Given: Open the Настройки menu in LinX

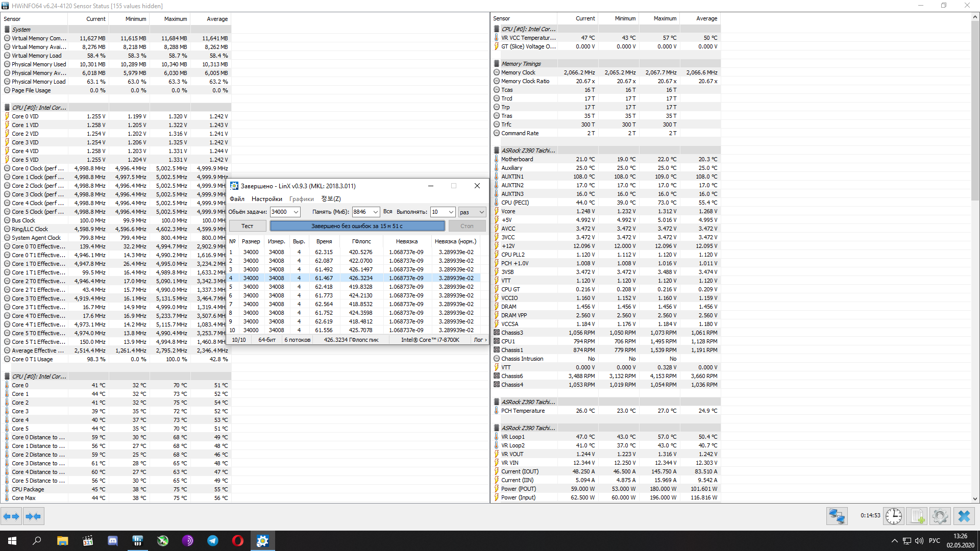Looking at the screenshot, I should (x=266, y=199).
